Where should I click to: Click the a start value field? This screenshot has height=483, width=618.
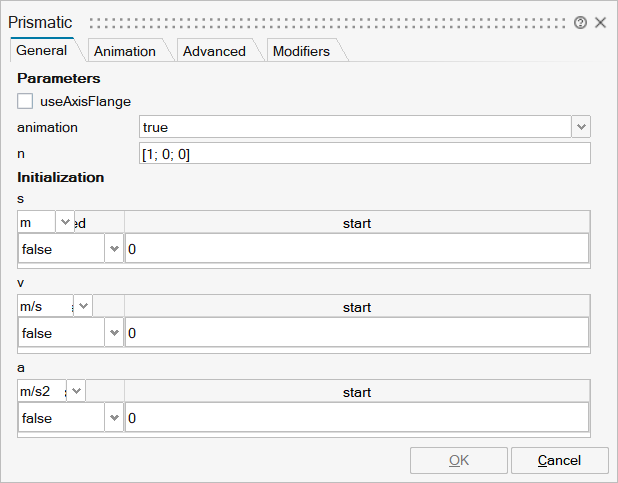357,418
